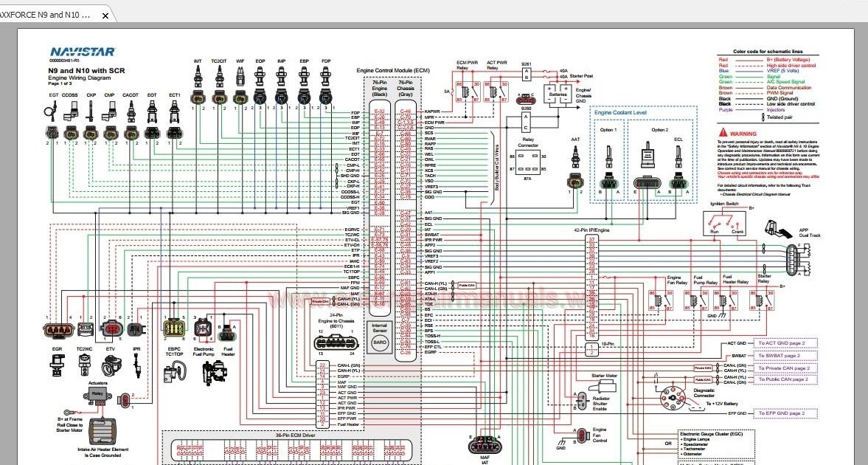This screenshot has height=465, width=868.
Task: Click the 'N9 and N10 with SCR' title
Action: (x=86, y=70)
